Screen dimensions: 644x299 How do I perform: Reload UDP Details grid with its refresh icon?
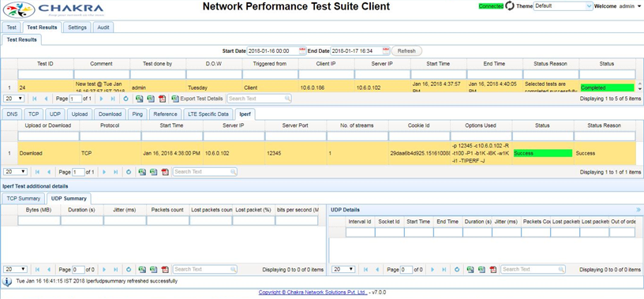457,270
